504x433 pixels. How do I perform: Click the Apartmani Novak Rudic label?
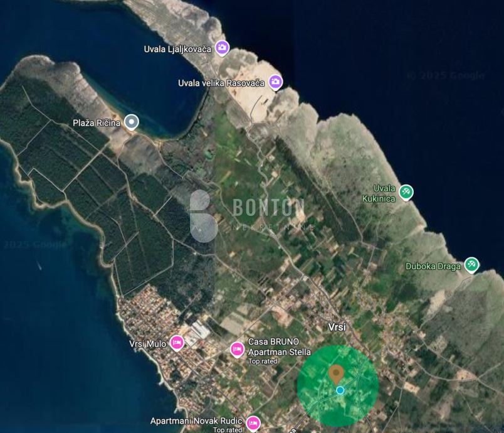pos(196,421)
